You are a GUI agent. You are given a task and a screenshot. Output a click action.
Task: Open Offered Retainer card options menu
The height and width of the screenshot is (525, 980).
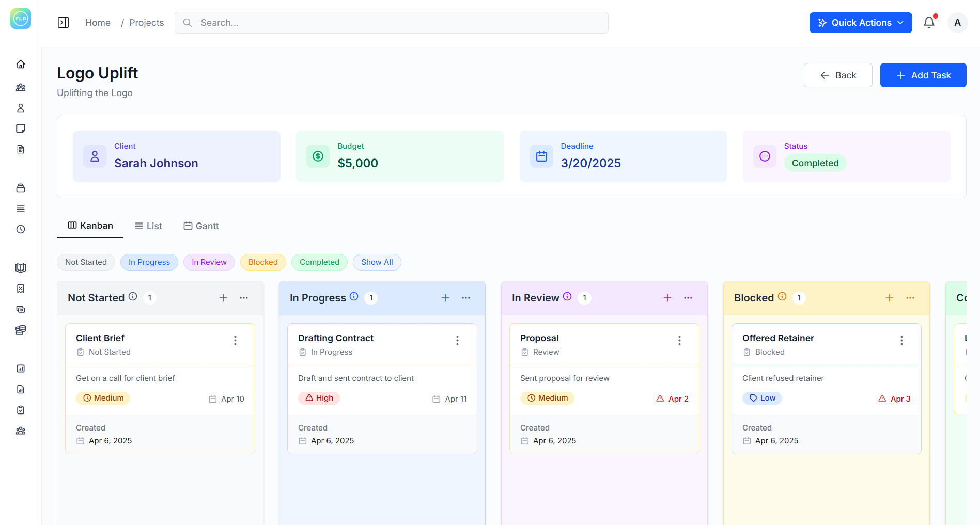(901, 340)
